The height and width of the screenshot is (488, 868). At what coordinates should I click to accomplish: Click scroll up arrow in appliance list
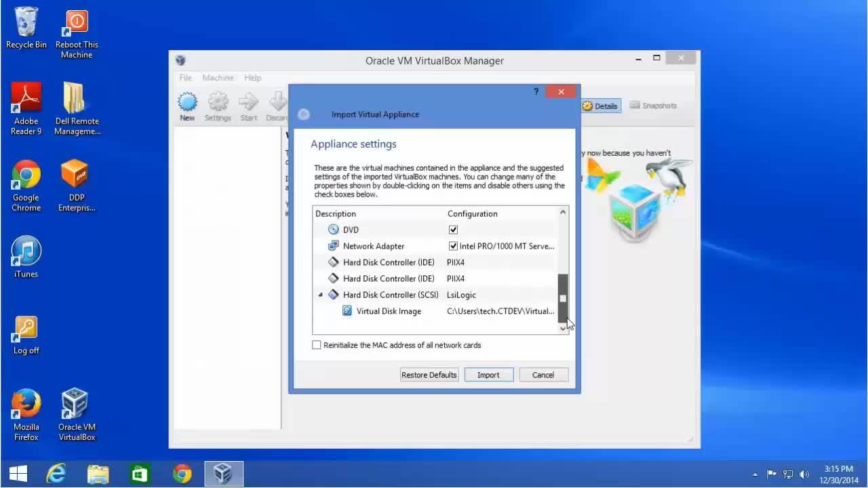[x=563, y=213]
